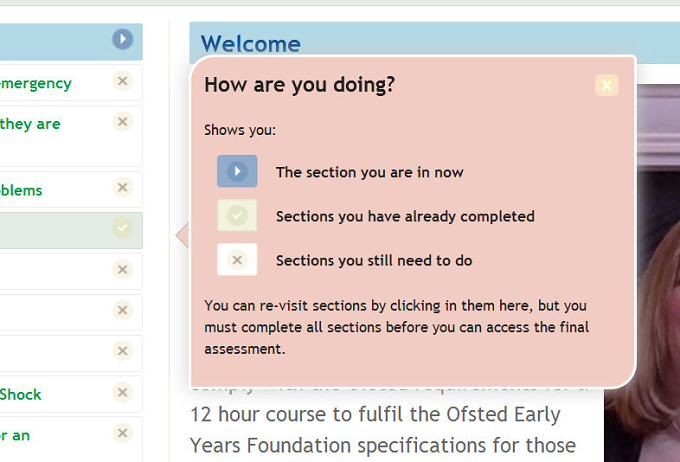
Task: Select the highlighted current section row
Action: pyautogui.click(x=71, y=42)
